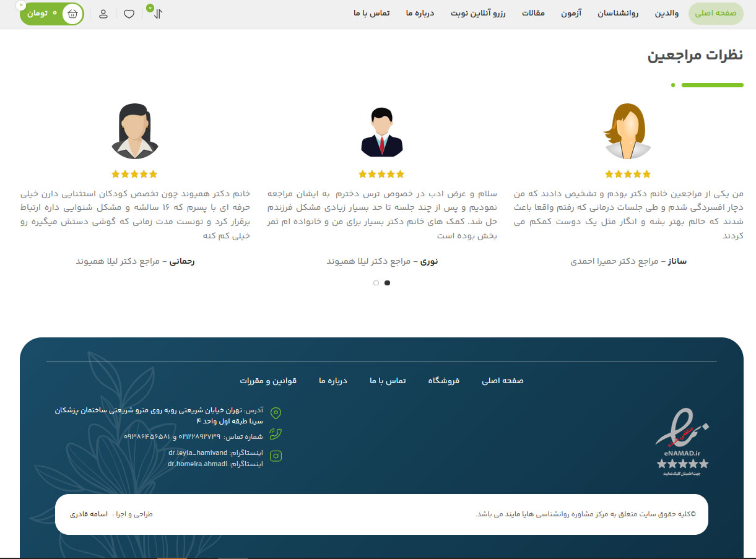Select the first filled testimonial slider dot
Screen dimensions: 756x559
pos(387,283)
